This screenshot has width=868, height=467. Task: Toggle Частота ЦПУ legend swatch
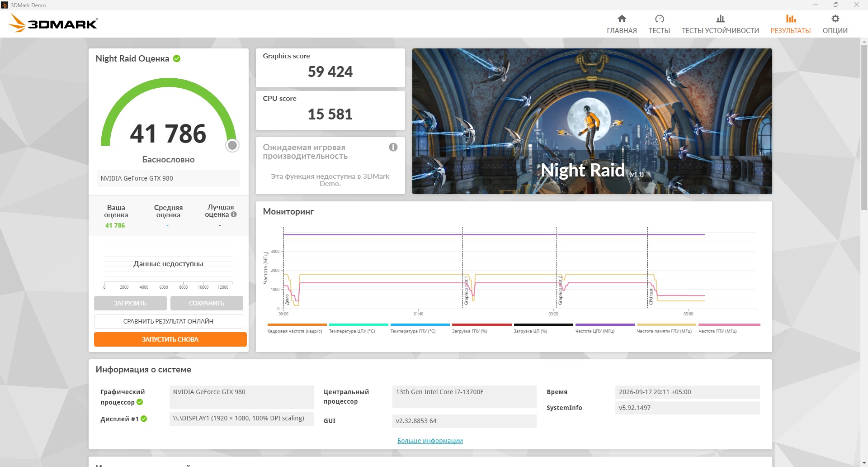pyautogui.click(x=605, y=324)
